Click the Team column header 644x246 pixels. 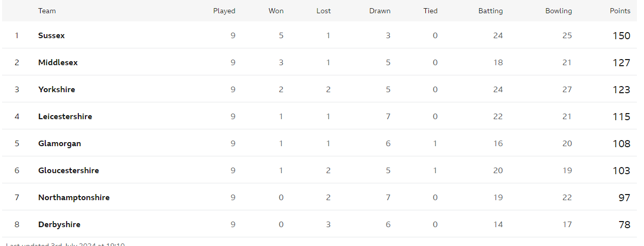pos(47,11)
